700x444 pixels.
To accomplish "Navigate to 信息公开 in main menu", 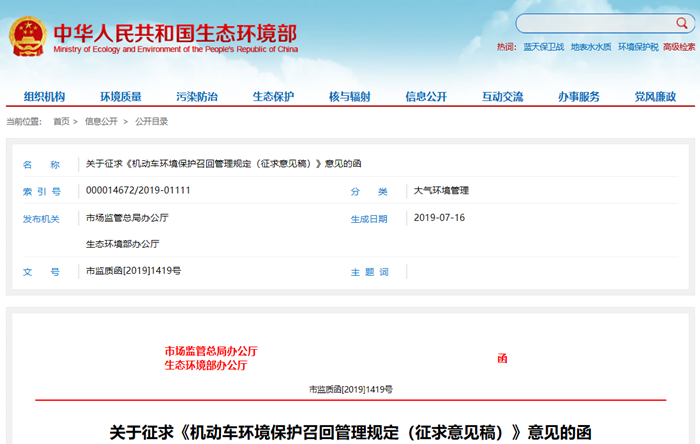I will [x=426, y=97].
